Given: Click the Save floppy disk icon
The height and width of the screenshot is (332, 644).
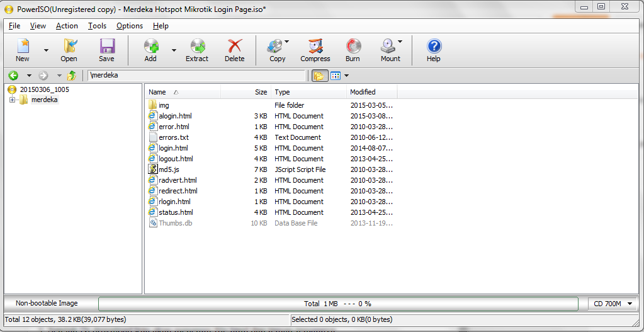Looking at the screenshot, I should click(107, 46).
